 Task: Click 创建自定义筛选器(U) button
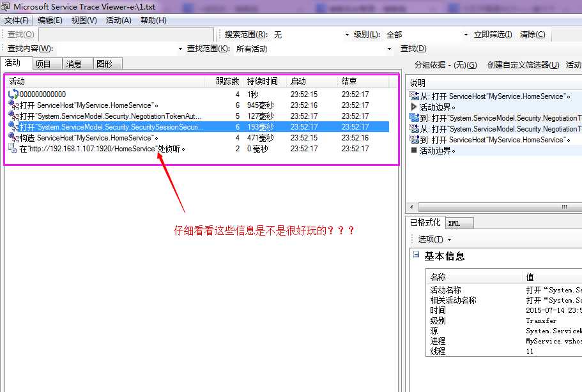coord(523,65)
